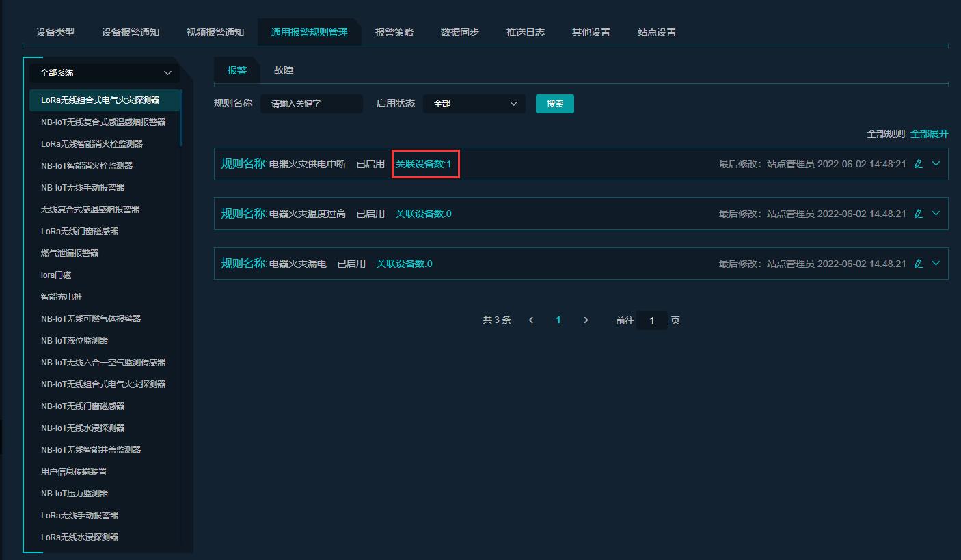Select lora门磁 in device list
961x560 pixels.
(x=105, y=275)
